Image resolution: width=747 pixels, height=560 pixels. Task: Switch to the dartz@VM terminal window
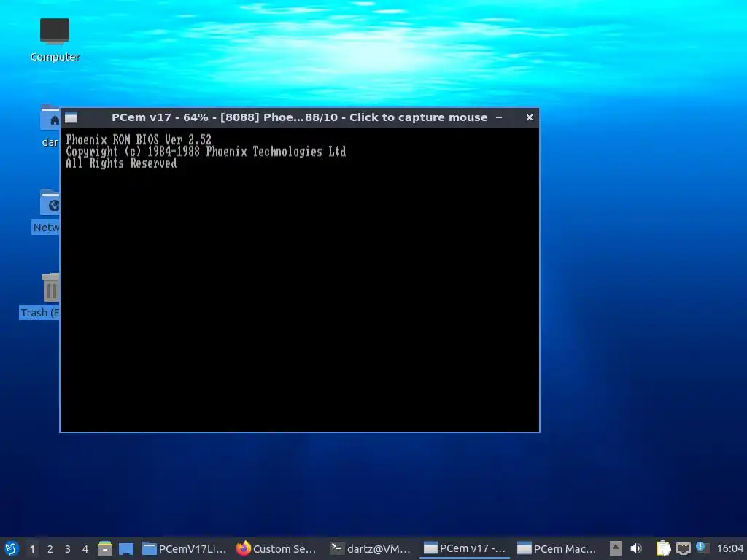coord(371,548)
